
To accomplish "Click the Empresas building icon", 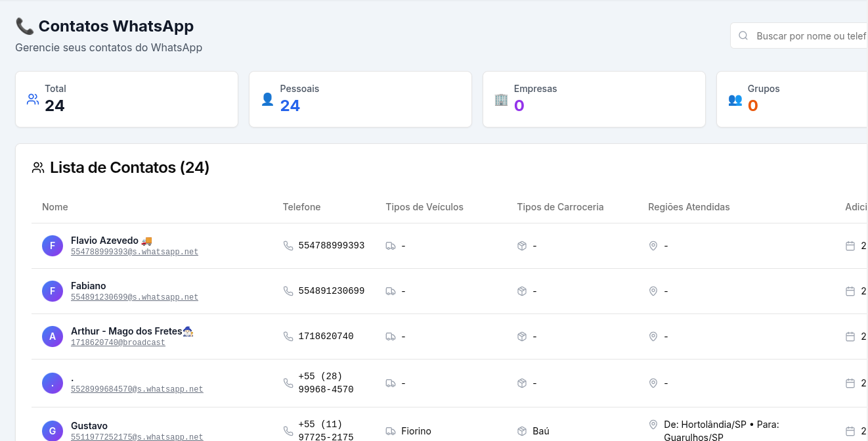I will pyautogui.click(x=501, y=99).
